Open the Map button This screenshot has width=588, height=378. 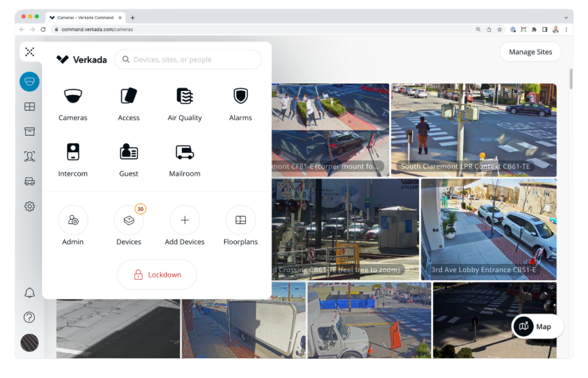click(536, 326)
